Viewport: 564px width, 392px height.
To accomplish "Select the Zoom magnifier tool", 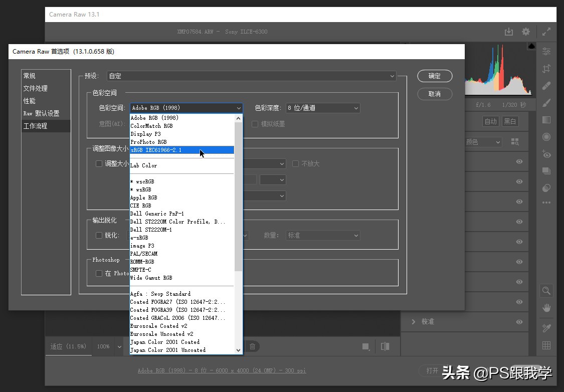I will point(546,290).
